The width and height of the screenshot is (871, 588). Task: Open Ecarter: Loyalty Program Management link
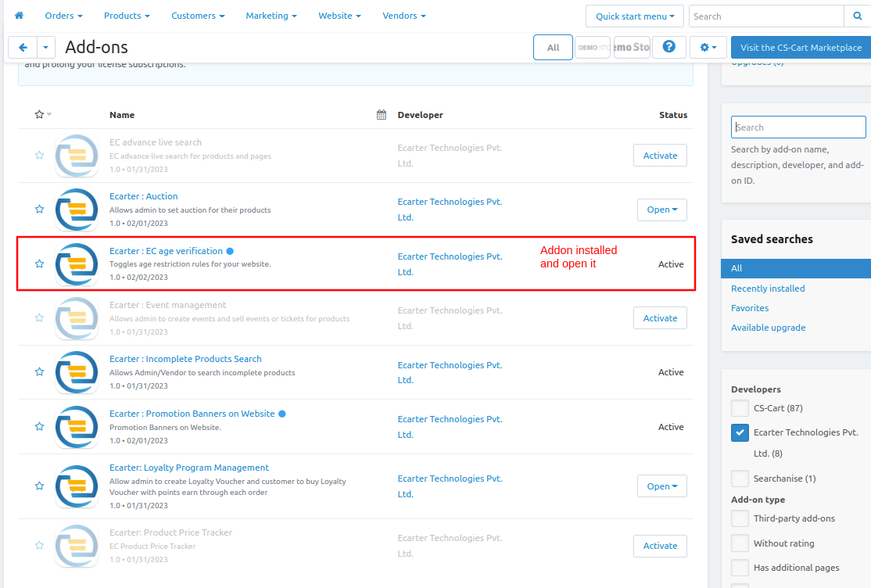[x=189, y=468]
